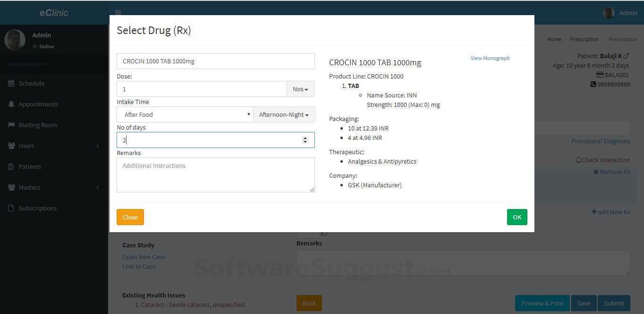
Task: Open the Afternoon-Night timing dropdown
Action: (x=283, y=114)
